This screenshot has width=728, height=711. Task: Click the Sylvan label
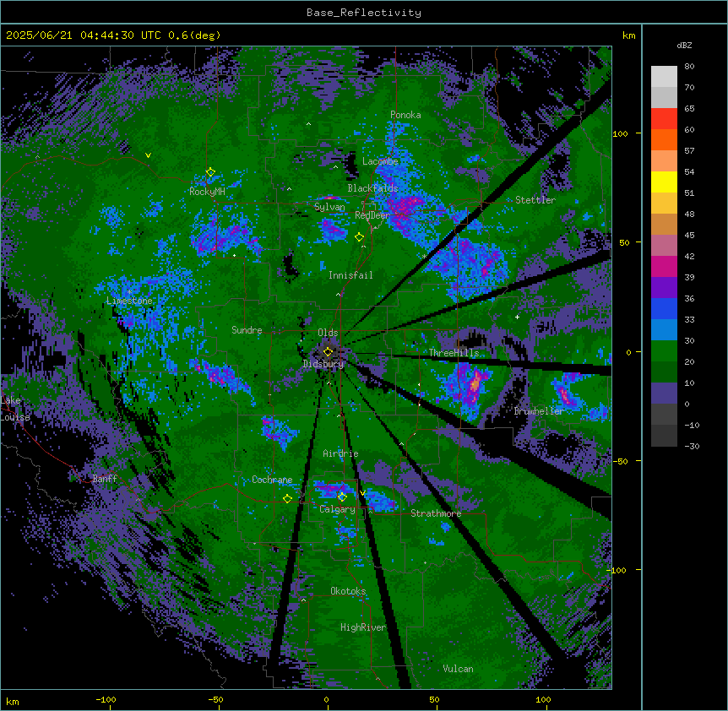point(329,207)
